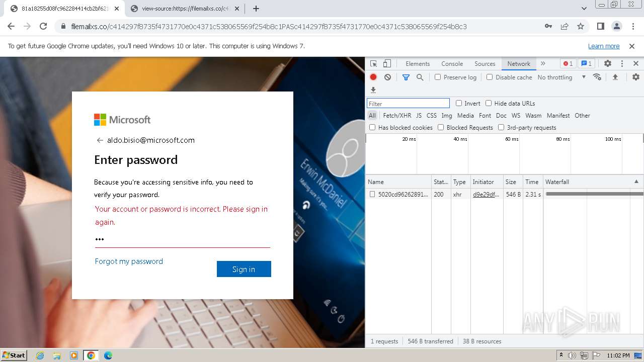This screenshot has height=362, width=644.
Task: Check Hide data URLs checkbox
Action: click(x=489, y=103)
